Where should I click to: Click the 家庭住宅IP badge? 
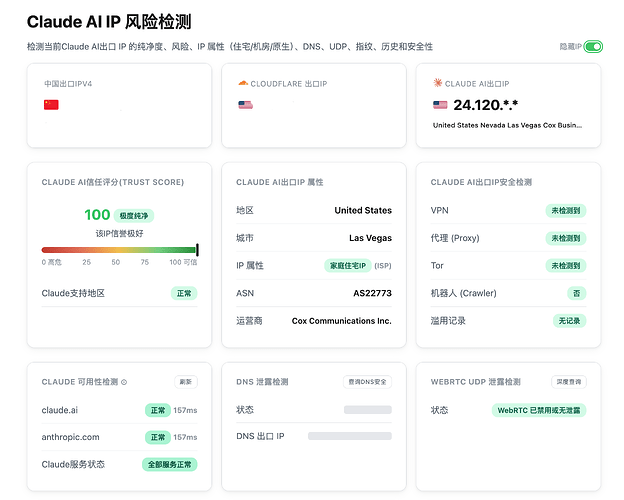(x=348, y=266)
